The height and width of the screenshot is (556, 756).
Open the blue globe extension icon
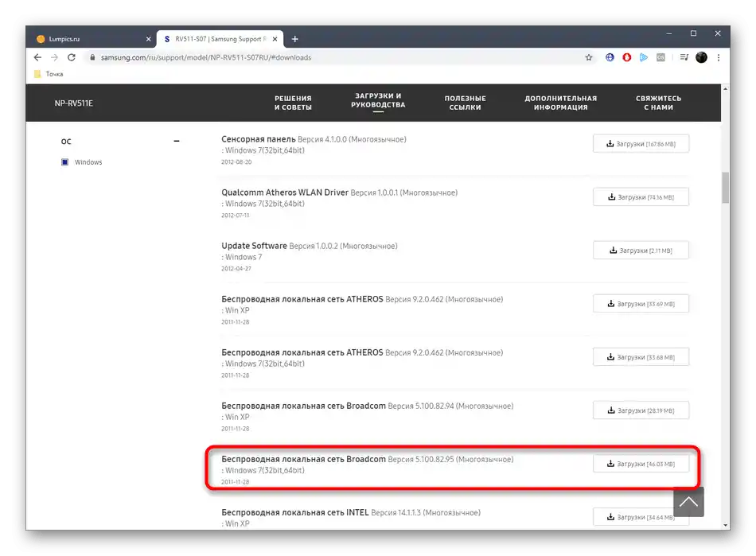coord(610,57)
